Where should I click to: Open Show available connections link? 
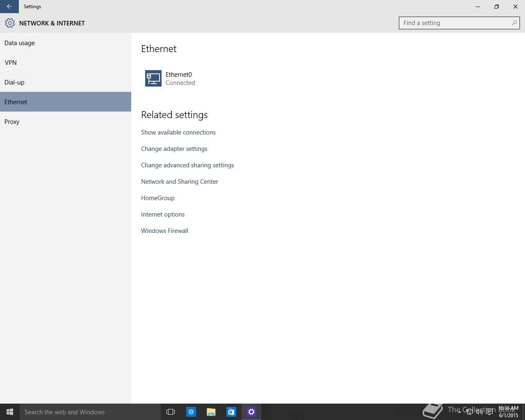coord(178,132)
